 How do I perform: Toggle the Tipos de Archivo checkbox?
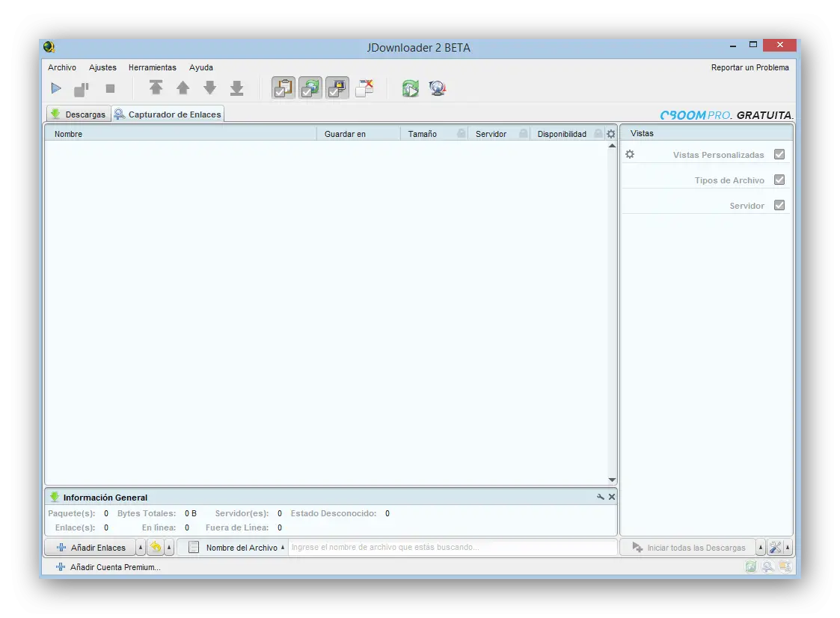779,180
